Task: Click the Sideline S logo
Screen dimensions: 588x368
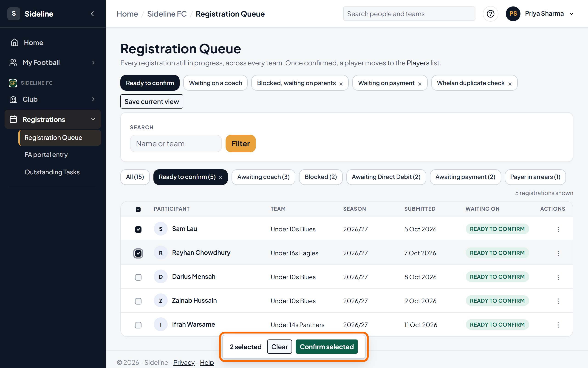Action: coord(14,14)
